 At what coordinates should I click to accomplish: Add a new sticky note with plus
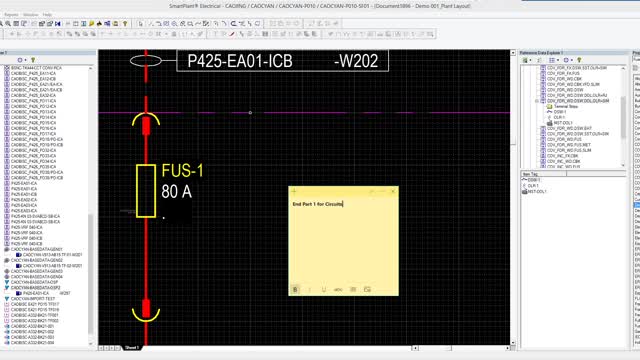(293, 191)
